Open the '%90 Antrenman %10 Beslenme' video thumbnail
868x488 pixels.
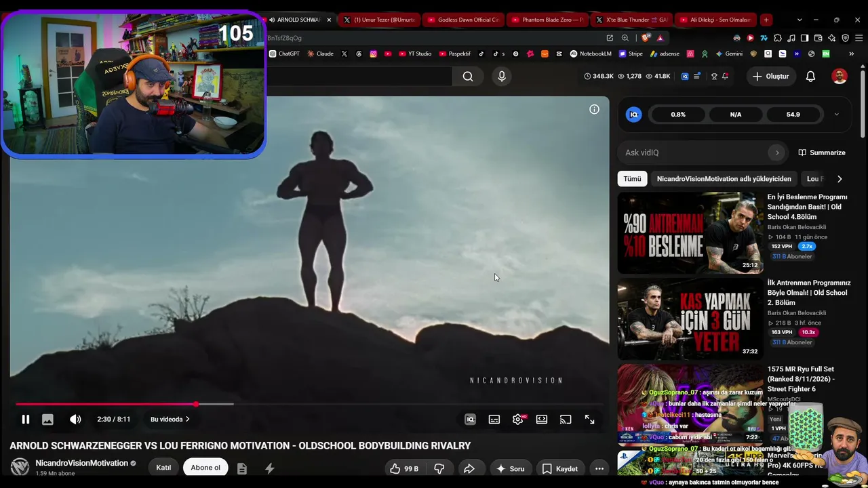point(690,232)
